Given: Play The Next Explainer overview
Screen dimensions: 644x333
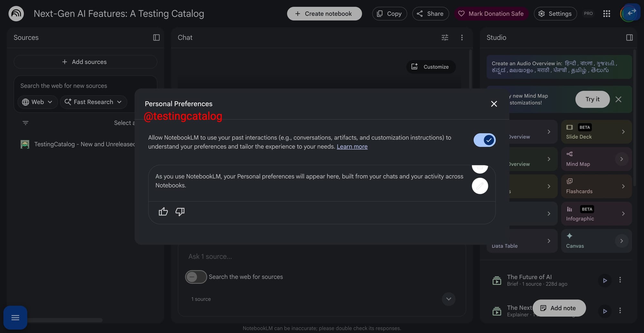Looking at the screenshot, I should click(605, 311).
